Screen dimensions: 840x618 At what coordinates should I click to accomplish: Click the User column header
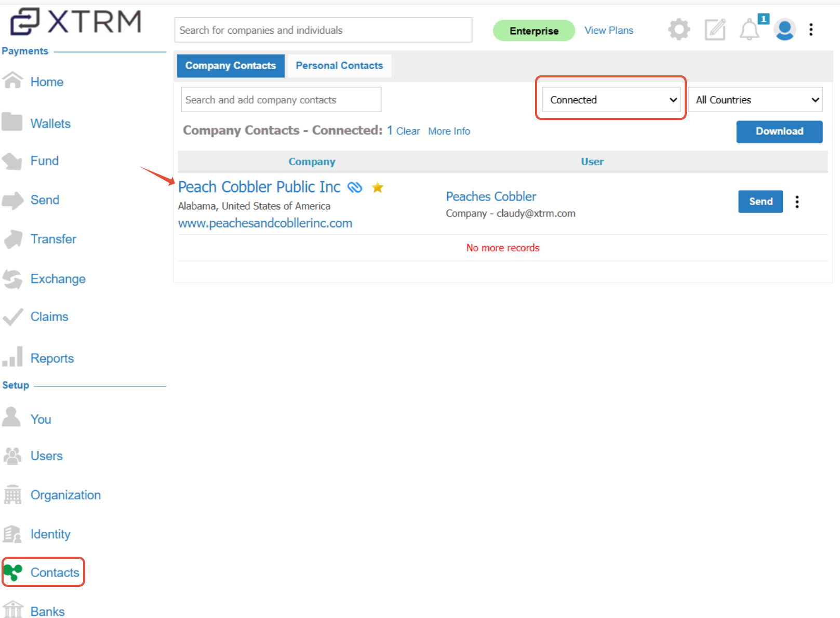pyautogui.click(x=592, y=162)
